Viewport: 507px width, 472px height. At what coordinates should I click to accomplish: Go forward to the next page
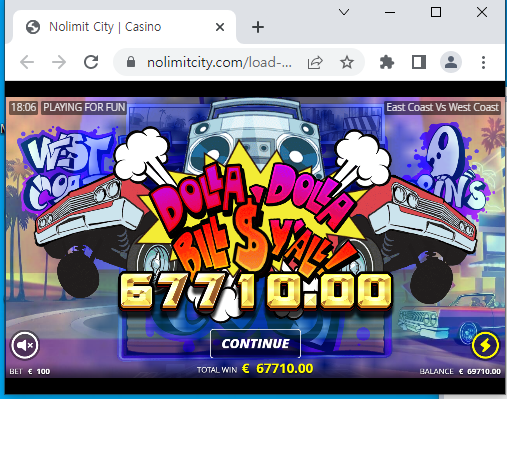[x=59, y=62]
